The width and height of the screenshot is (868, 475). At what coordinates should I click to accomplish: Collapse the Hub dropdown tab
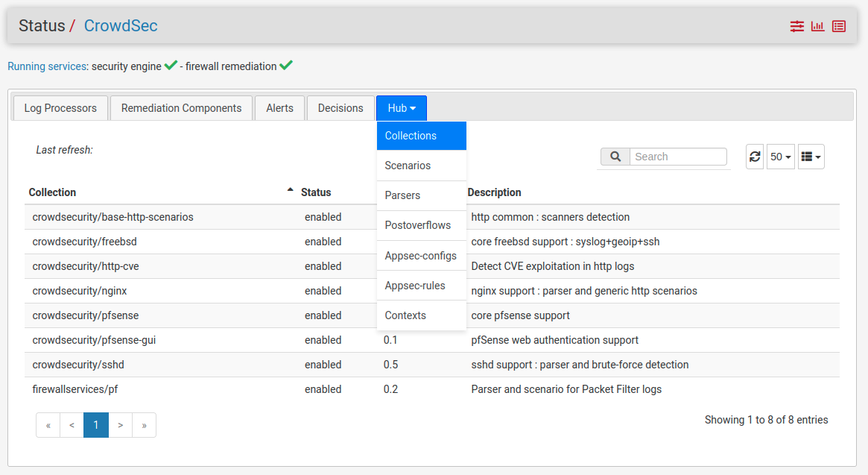401,108
